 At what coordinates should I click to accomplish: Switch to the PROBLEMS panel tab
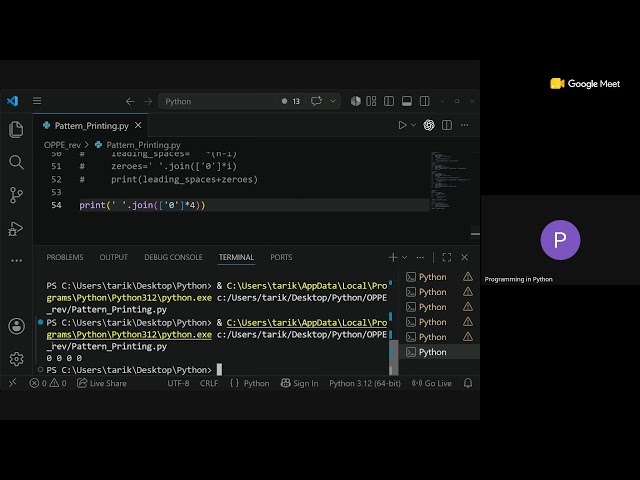coord(65,258)
